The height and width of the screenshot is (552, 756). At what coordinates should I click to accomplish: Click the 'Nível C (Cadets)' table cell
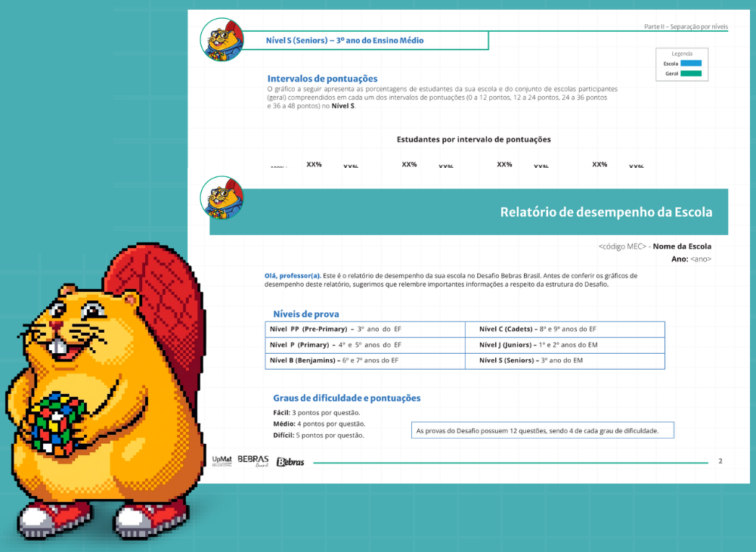565,329
